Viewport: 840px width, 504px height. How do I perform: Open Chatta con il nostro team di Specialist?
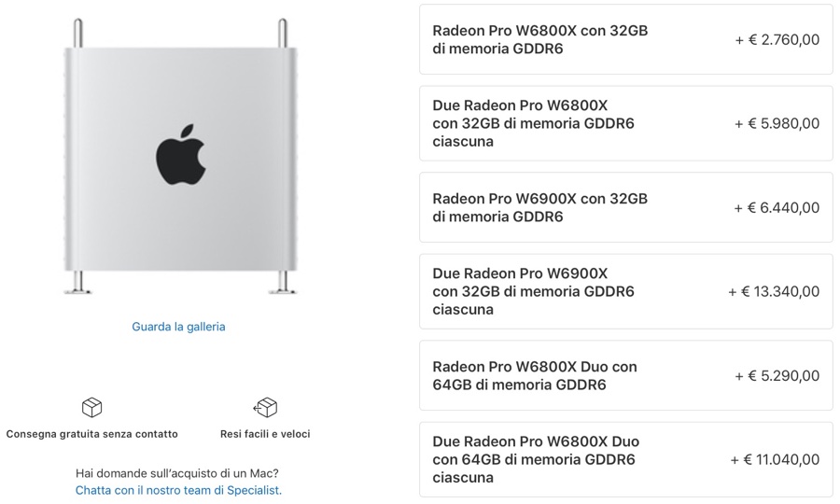[x=178, y=490]
